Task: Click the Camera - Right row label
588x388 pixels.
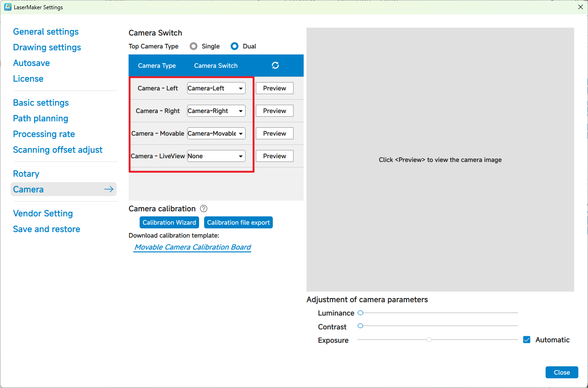Action: coord(158,111)
